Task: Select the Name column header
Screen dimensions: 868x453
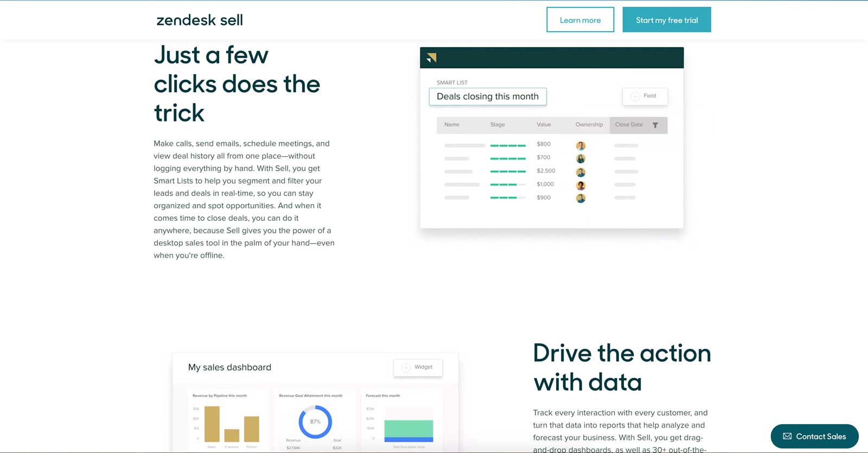Action: click(451, 125)
